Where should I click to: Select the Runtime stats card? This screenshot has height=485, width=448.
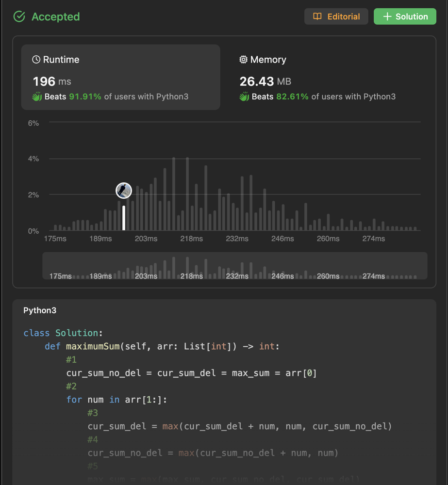point(120,77)
